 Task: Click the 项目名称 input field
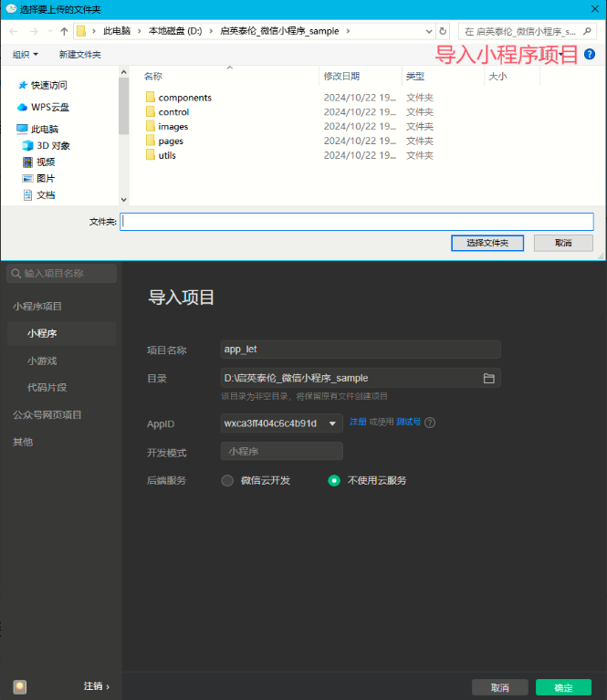(361, 349)
